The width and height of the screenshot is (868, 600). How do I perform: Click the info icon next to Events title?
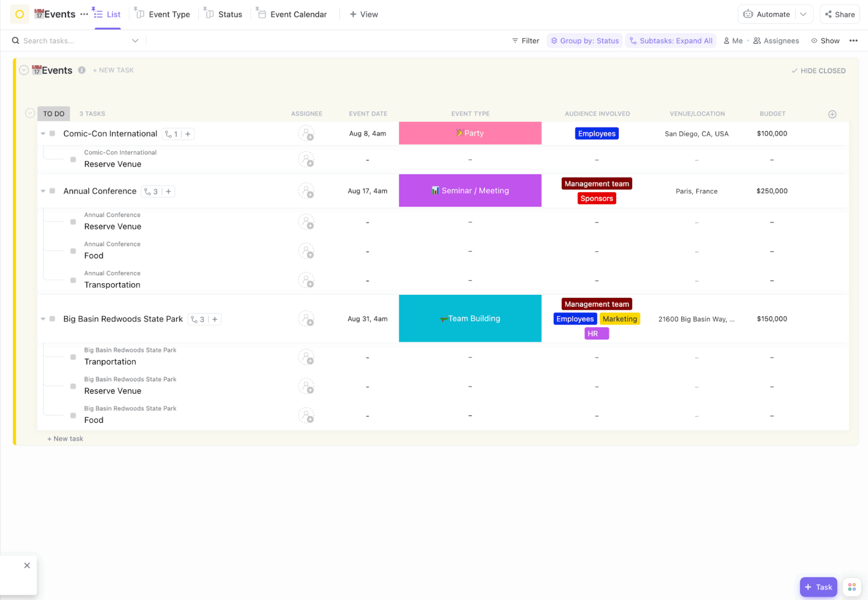pos(82,70)
